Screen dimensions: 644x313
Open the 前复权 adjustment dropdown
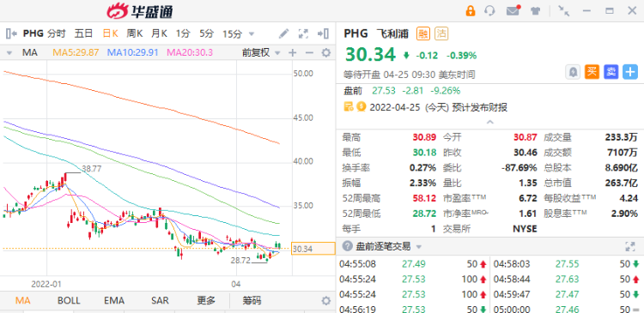pyautogui.click(x=261, y=52)
